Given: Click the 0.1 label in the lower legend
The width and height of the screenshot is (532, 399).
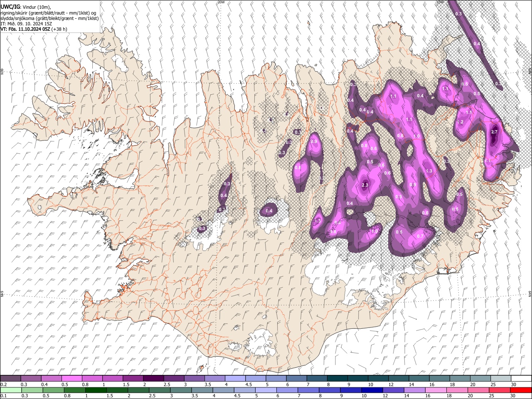Looking at the screenshot, I should click(x=3, y=396).
